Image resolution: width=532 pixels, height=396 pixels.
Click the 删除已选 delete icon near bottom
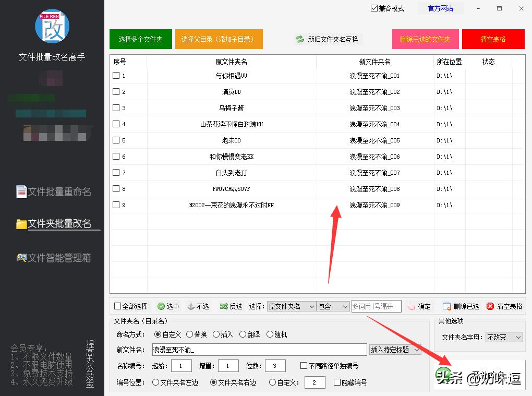446,306
